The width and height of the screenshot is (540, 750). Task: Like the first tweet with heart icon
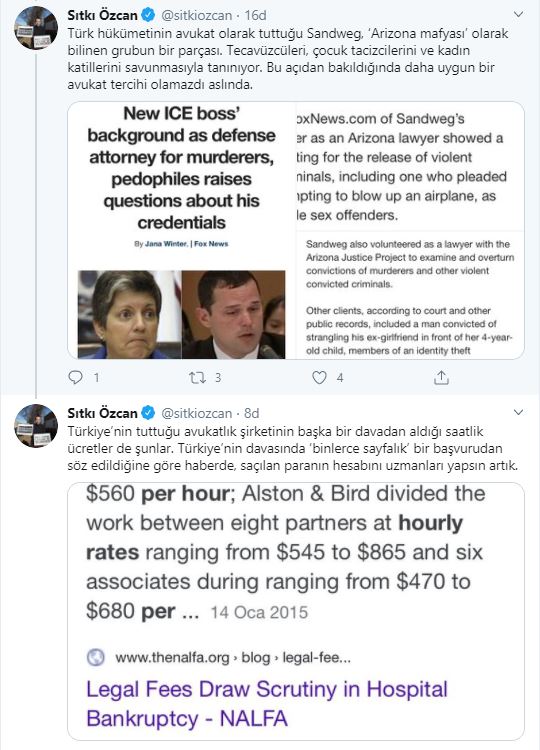coord(319,378)
